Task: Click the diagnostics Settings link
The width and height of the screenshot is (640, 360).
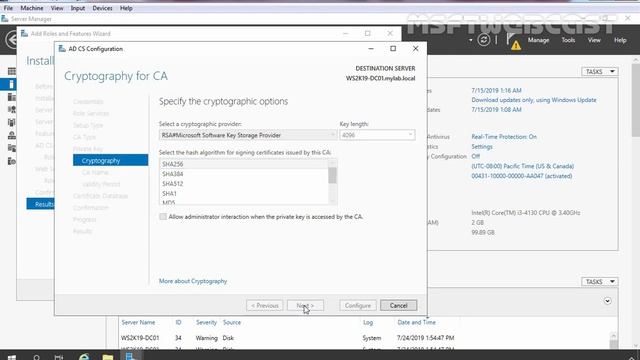Action: click(482, 147)
